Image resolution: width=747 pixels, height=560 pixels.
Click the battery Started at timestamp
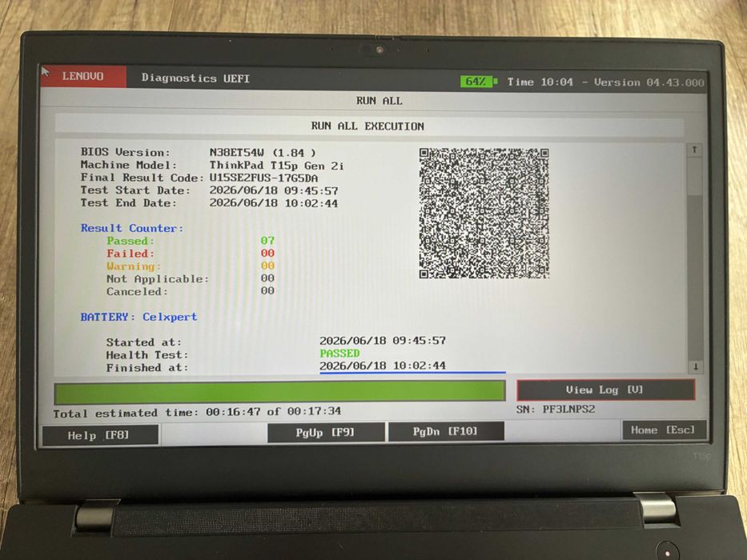(383, 341)
